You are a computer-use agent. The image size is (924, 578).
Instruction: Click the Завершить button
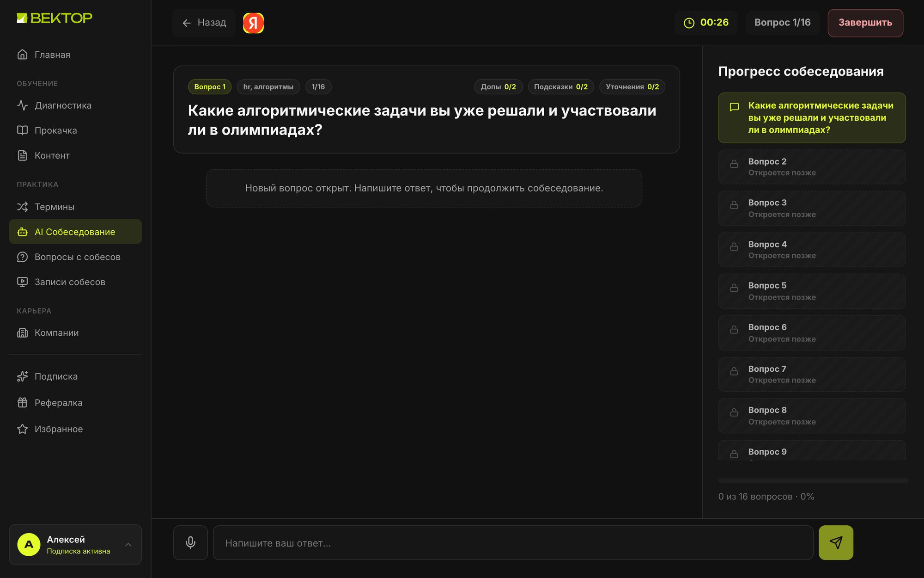(x=865, y=23)
